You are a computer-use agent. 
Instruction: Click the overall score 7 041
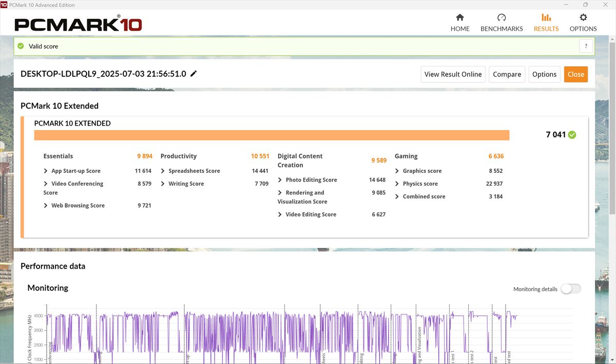pos(555,135)
